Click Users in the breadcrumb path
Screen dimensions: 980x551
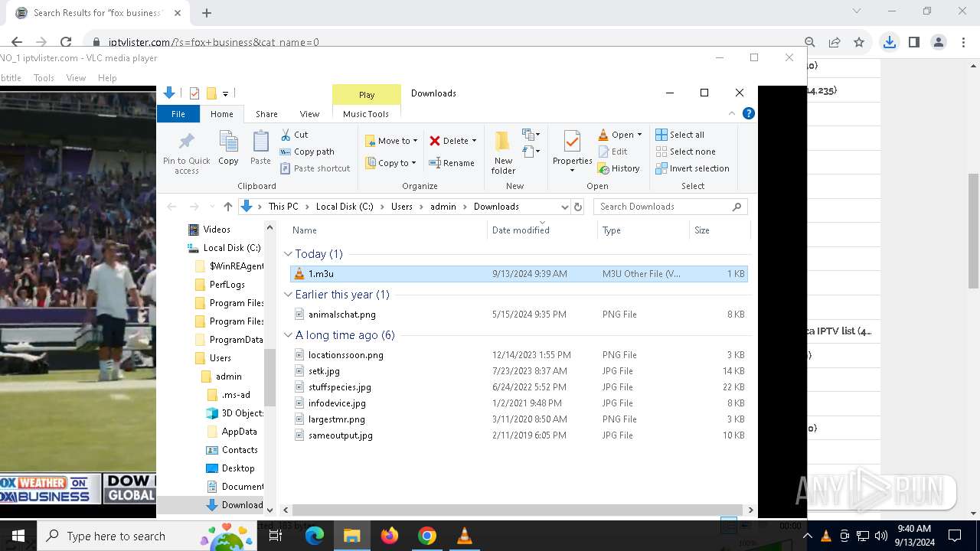pos(402,207)
